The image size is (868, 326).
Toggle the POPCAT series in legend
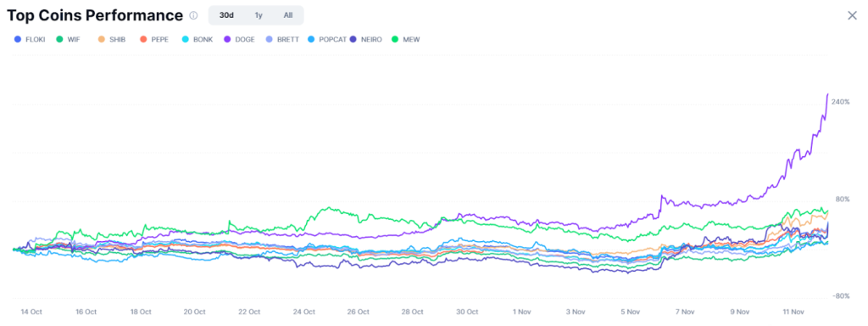coord(328,39)
